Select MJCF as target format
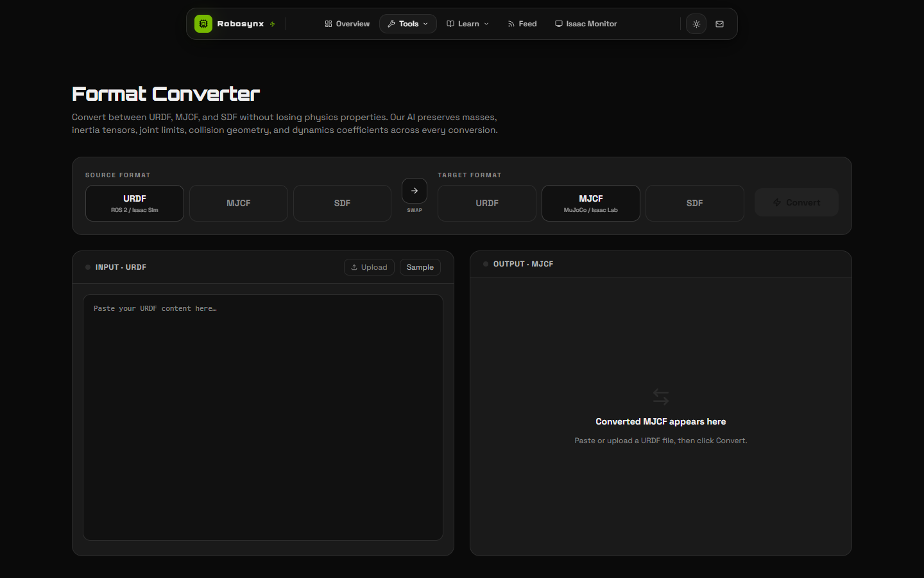Screen dimensions: 924x578 pyautogui.click(x=591, y=203)
